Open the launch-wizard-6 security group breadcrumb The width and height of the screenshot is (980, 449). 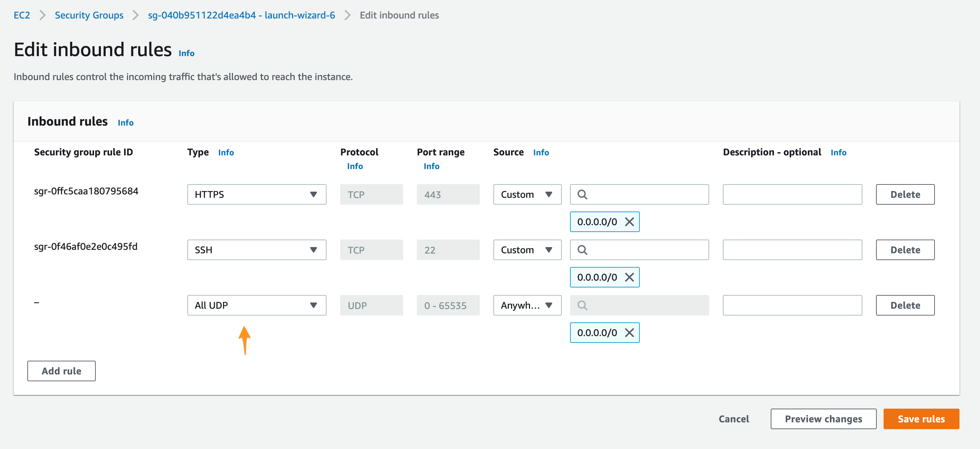(x=241, y=15)
